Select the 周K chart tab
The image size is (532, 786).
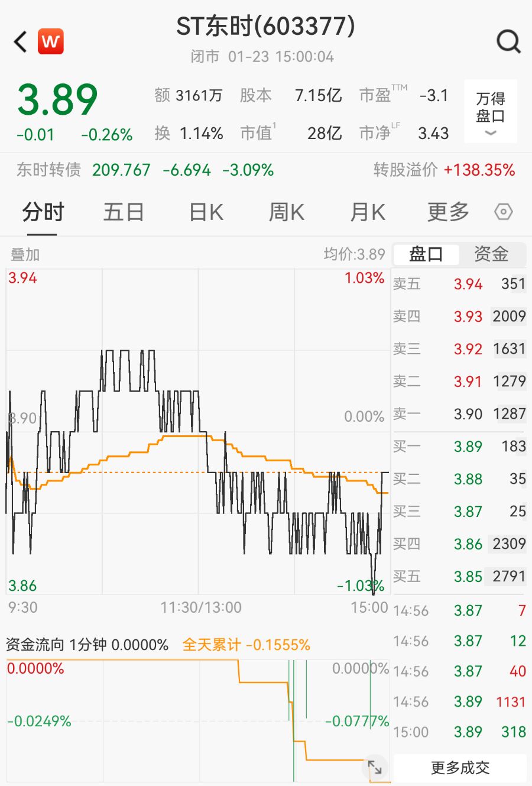pyautogui.click(x=287, y=212)
